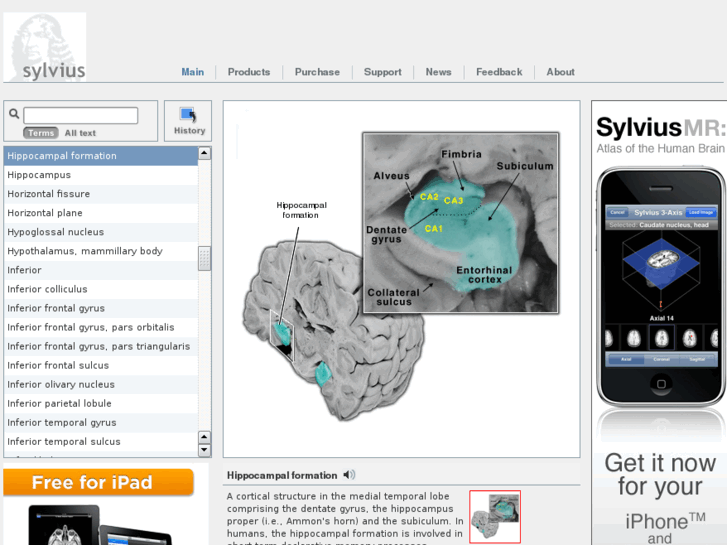Click the Free for iPad banner
Viewport: 727px width, 545px height.
click(98, 482)
